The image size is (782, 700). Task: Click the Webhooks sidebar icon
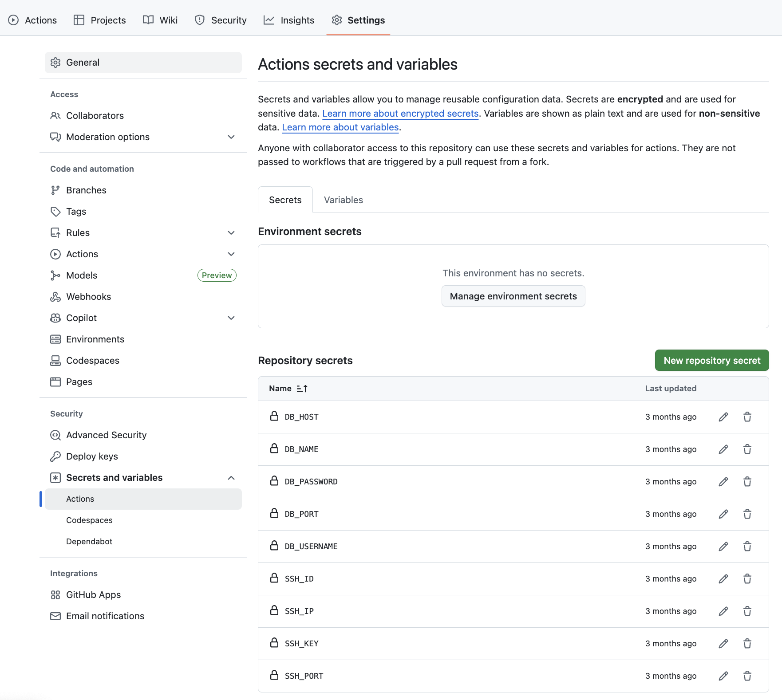pyautogui.click(x=55, y=297)
